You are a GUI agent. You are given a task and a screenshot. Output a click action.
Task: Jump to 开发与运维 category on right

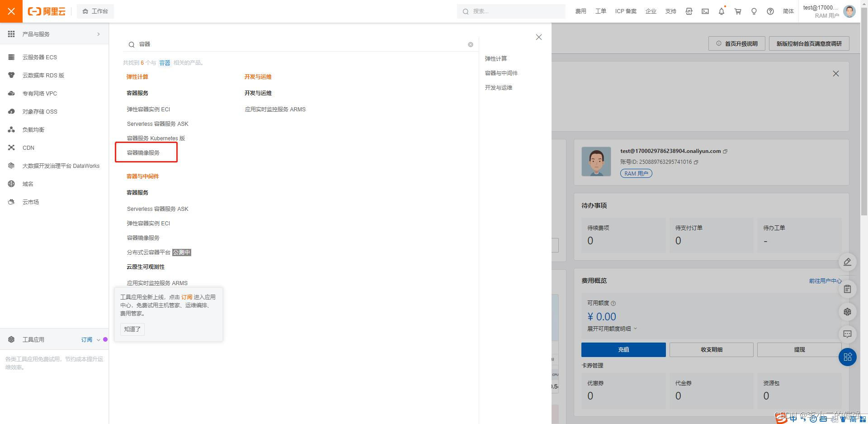tap(499, 87)
